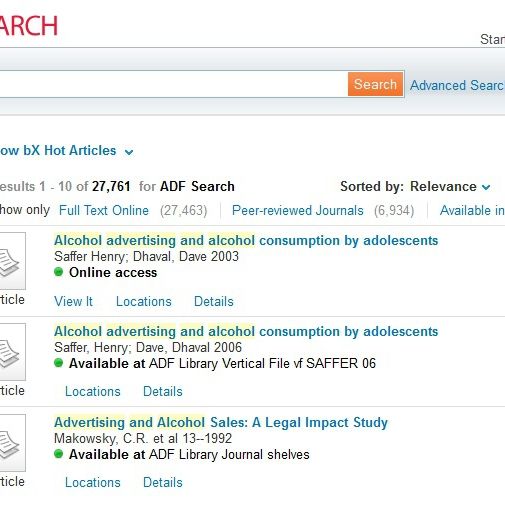Open Locations tab for 2003 Saffer article

144,301
